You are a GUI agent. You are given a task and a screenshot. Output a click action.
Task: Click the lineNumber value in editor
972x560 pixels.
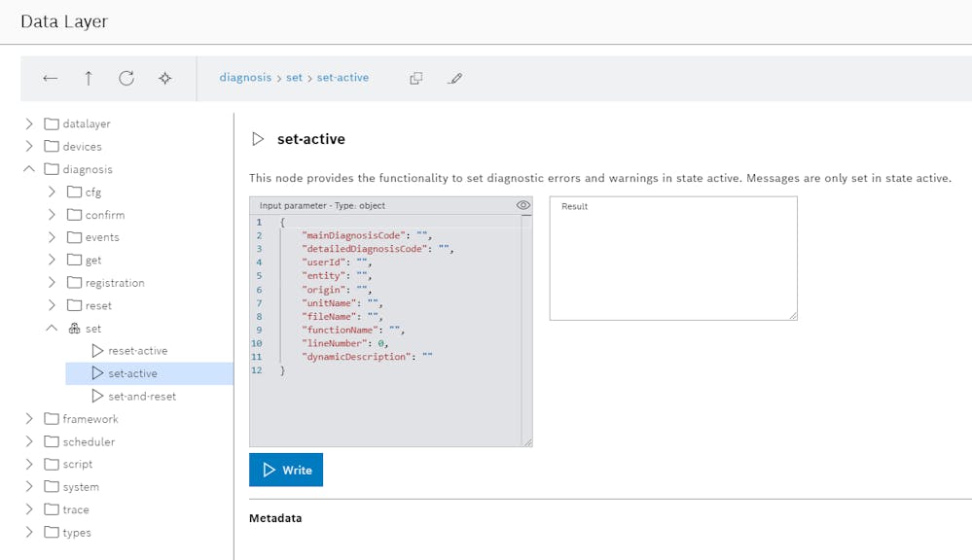click(x=381, y=343)
